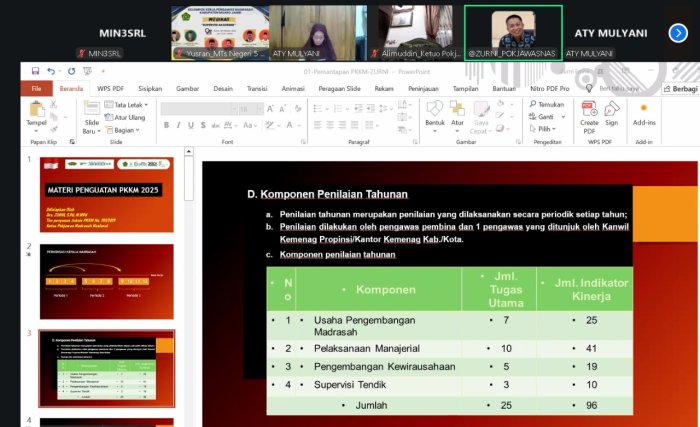Screen dimensions: 700x427
Task: Open Font dialog launcher
Action: point(303,142)
